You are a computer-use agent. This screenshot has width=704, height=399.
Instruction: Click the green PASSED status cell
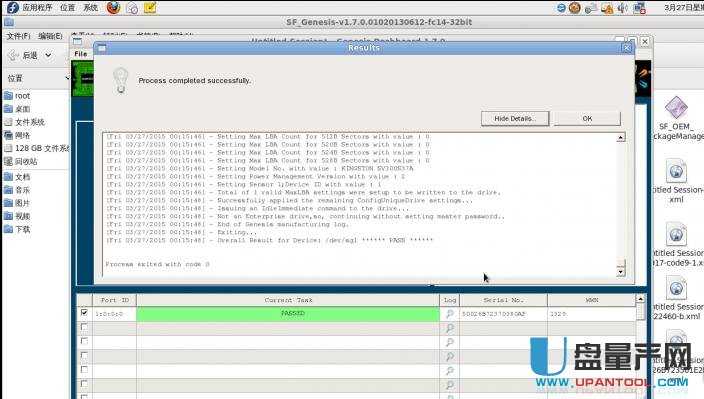(288, 314)
